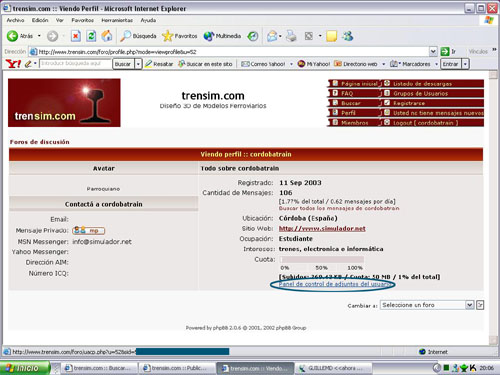The image size is (500, 375).
Task: Click the Print icon in toolbar
Action: 291,36
